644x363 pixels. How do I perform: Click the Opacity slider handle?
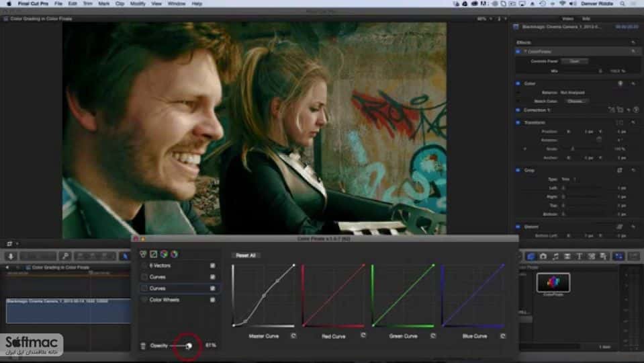pyautogui.click(x=189, y=346)
